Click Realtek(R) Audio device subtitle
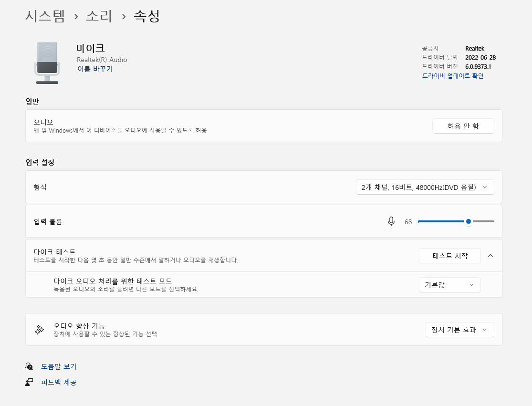 (x=102, y=60)
